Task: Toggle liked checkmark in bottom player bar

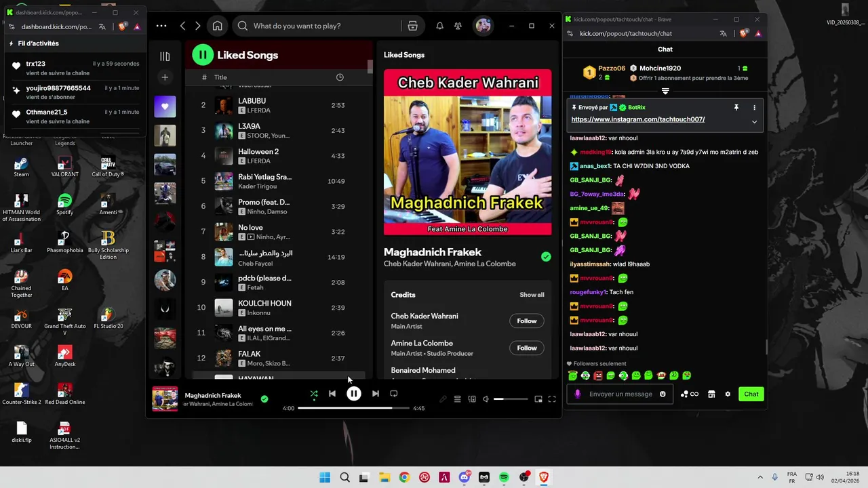Action: pyautogui.click(x=264, y=399)
